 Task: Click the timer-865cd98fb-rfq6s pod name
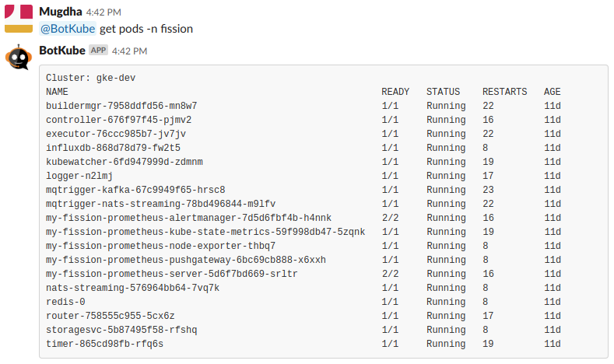[104, 344]
